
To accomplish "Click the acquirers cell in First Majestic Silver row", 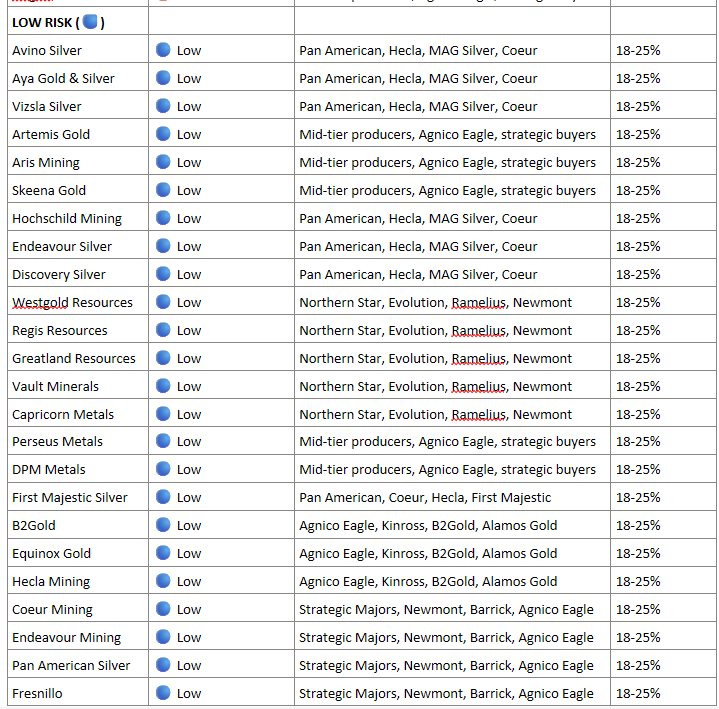I will coord(452,497).
